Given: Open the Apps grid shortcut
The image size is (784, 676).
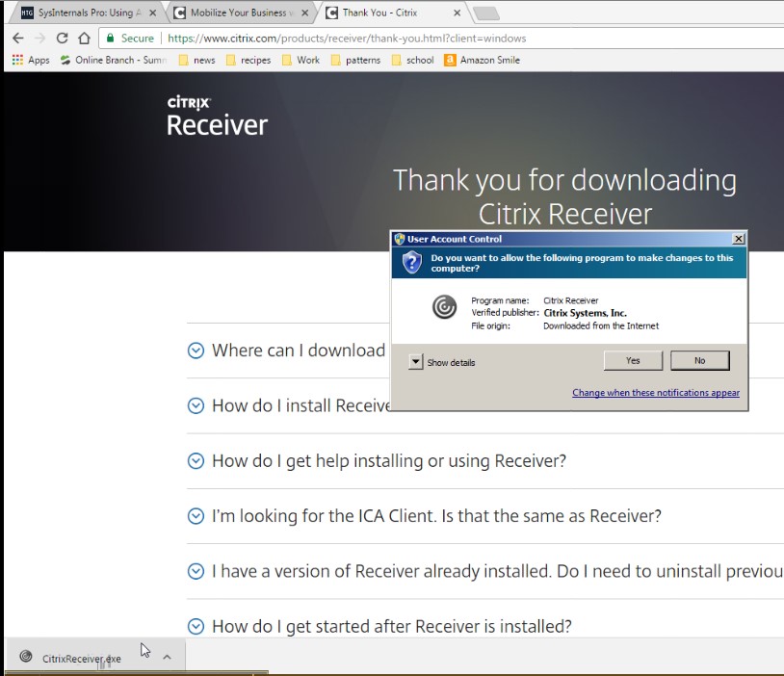Looking at the screenshot, I should 31,60.
